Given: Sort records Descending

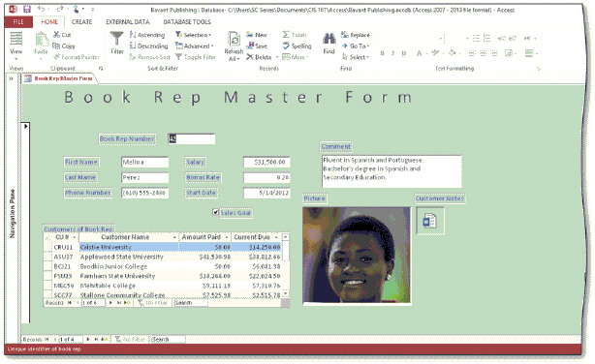Looking at the screenshot, I should (x=148, y=45).
